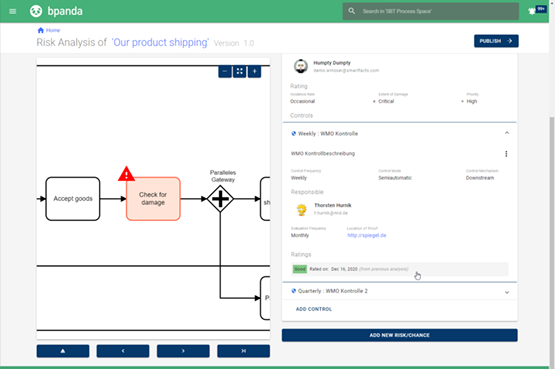Select the 'Check for damage' task
The image size is (555, 369).
click(153, 199)
